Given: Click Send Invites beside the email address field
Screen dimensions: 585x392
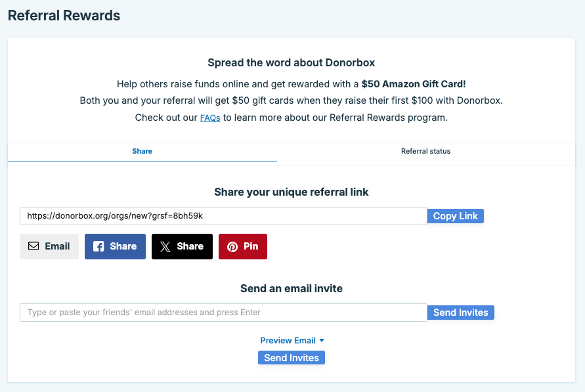Looking at the screenshot, I should click(461, 313).
